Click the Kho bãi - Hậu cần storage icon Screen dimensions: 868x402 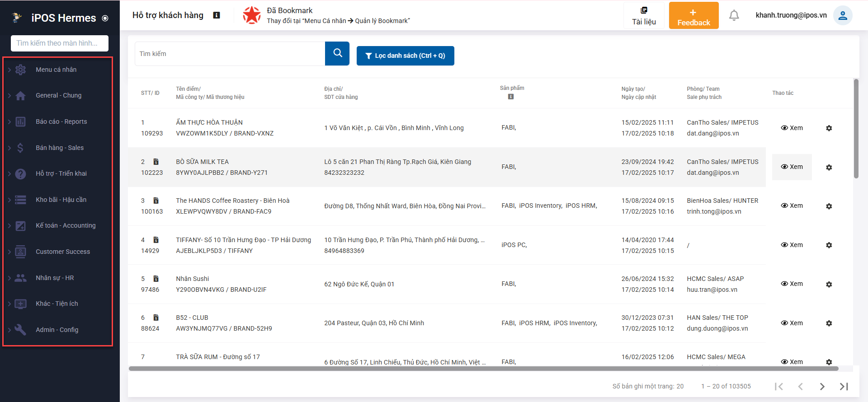coord(20,200)
